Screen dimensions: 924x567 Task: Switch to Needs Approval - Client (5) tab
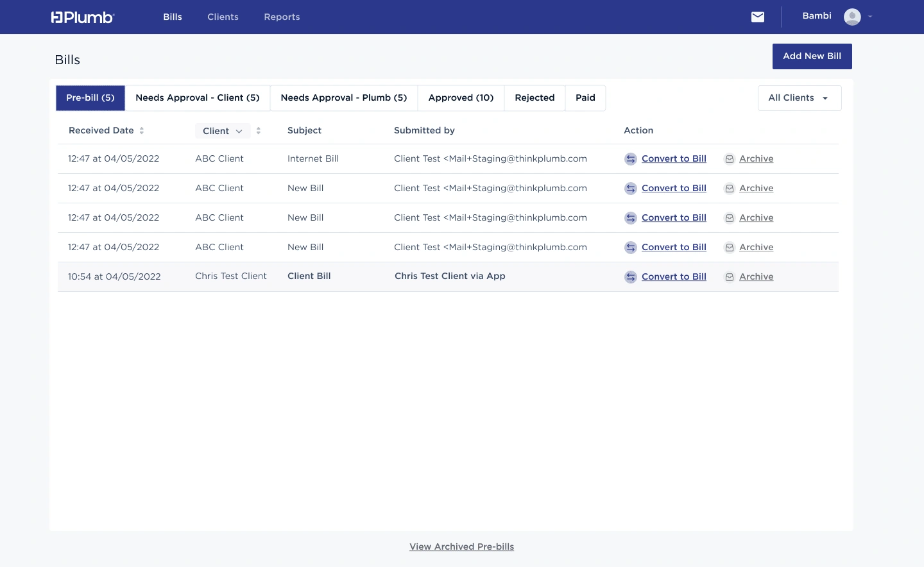tap(198, 98)
